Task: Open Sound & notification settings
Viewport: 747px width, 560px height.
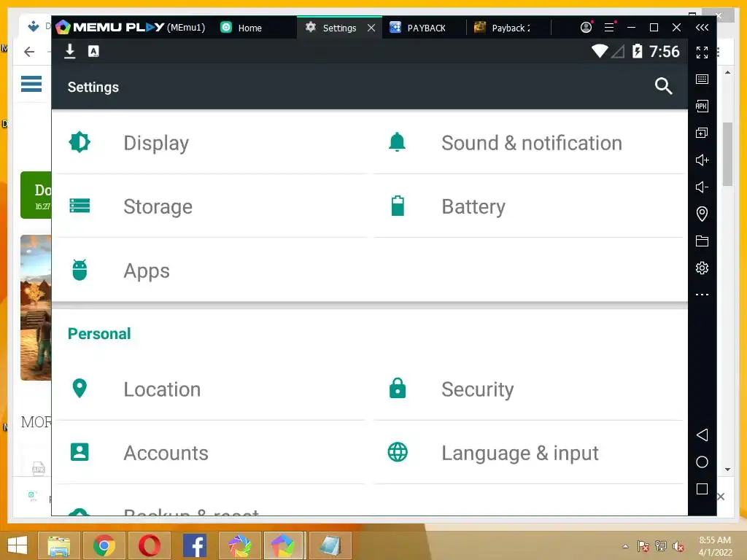Action: click(529, 143)
